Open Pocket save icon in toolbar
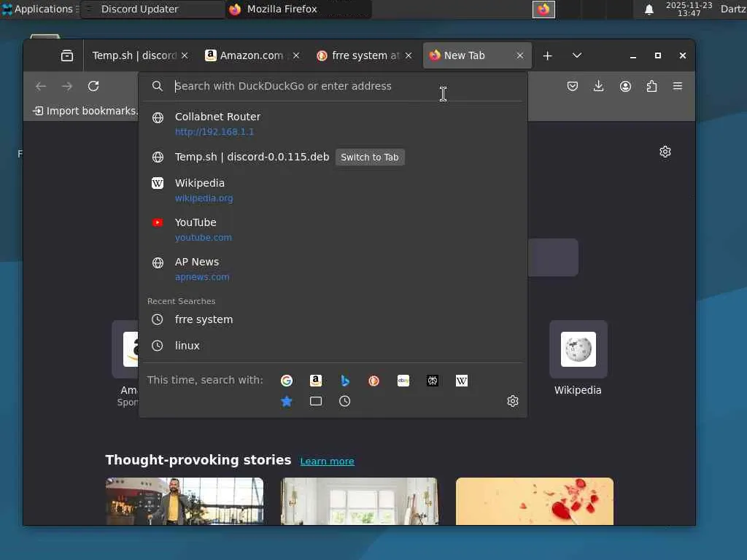This screenshot has width=747, height=560. (x=573, y=86)
